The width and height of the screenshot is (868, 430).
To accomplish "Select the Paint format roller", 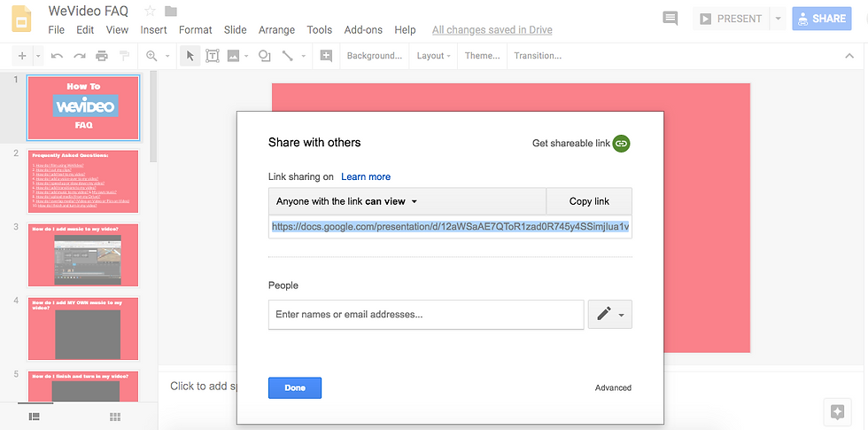I will click(124, 55).
